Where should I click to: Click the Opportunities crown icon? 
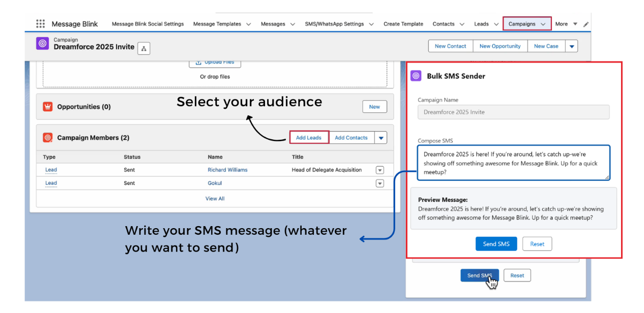[47, 106]
